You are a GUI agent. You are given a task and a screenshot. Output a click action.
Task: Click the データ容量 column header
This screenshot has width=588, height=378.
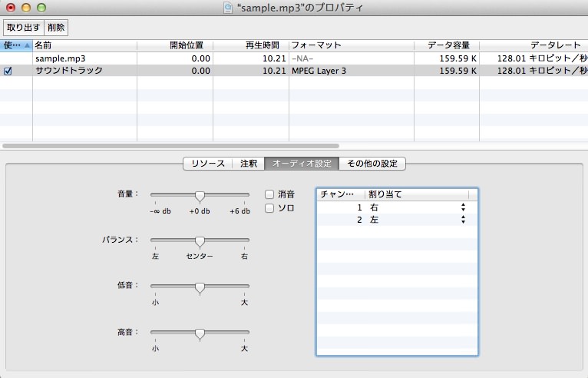pos(447,45)
